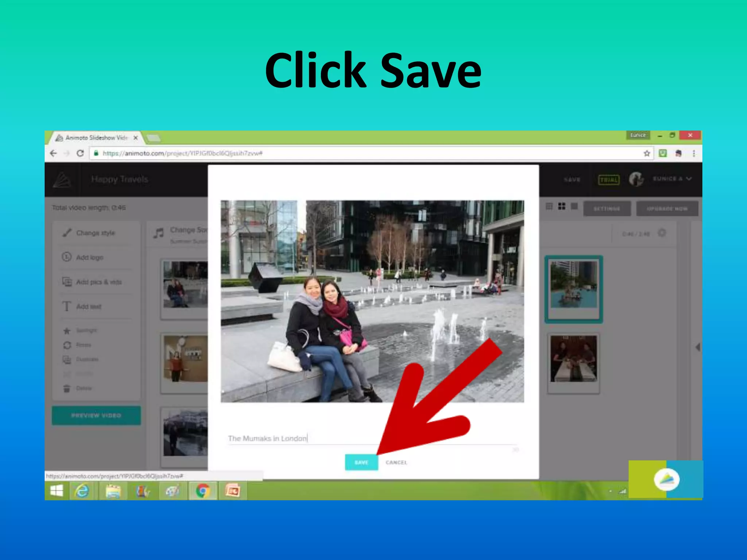Click the TRIAL badge in the header
Viewport: 747px width, 560px height.
pos(609,180)
